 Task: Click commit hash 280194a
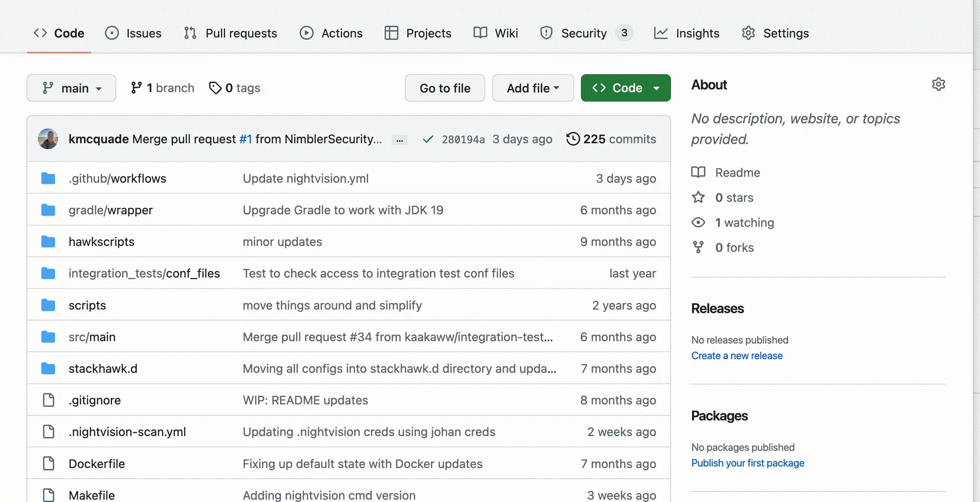pos(463,139)
